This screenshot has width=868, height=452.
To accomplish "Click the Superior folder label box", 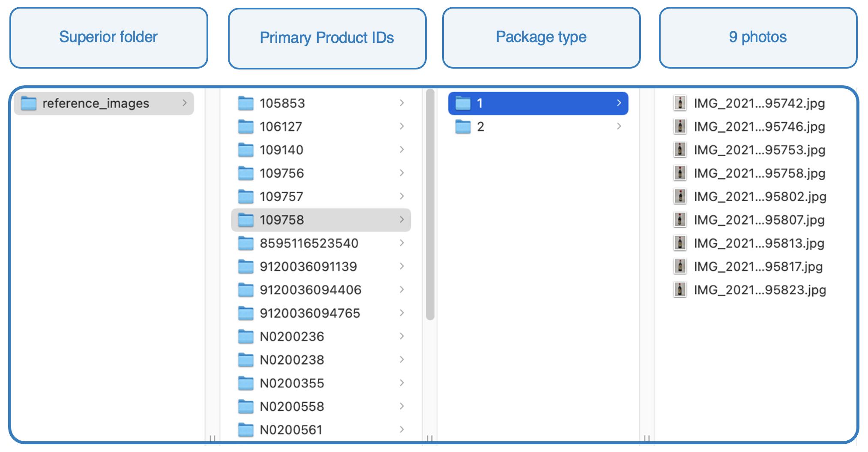I will [x=109, y=38].
